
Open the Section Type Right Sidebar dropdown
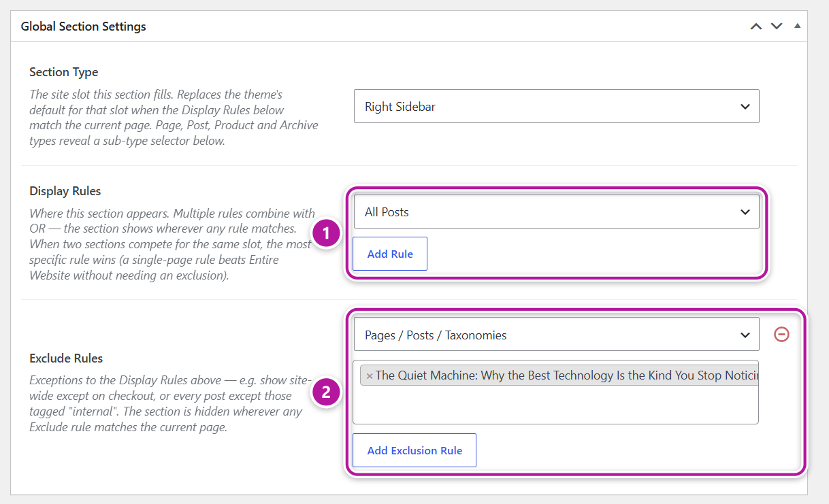556,106
